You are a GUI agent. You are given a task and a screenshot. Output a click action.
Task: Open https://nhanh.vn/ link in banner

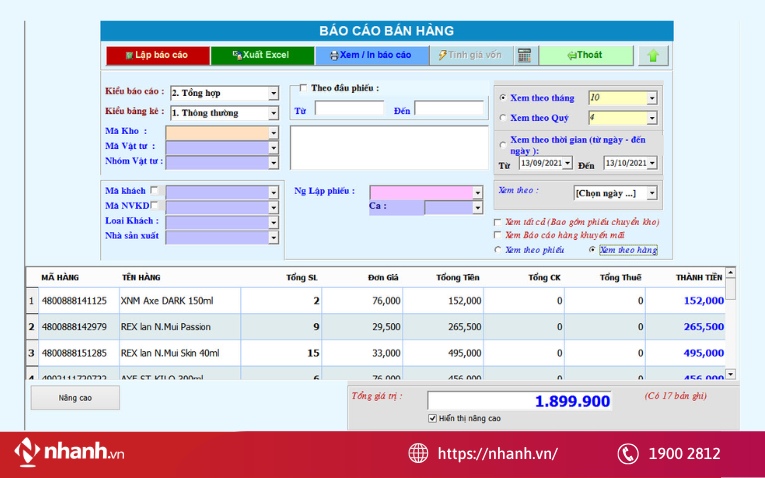pos(497,454)
